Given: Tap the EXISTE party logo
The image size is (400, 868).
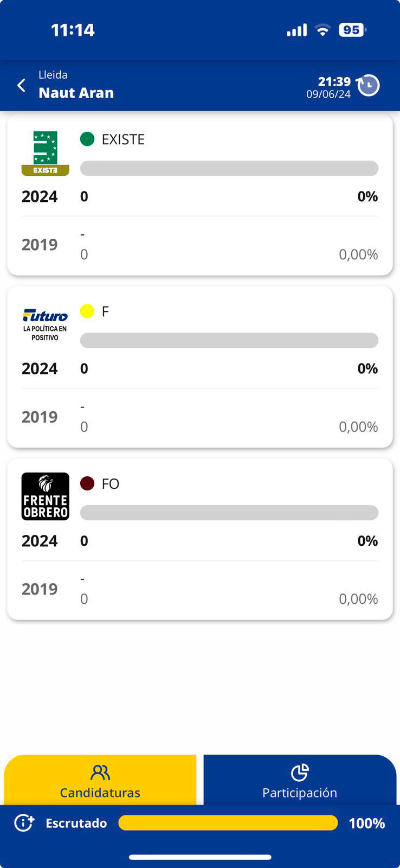Looking at the screenshot, I should click(45, 153).
